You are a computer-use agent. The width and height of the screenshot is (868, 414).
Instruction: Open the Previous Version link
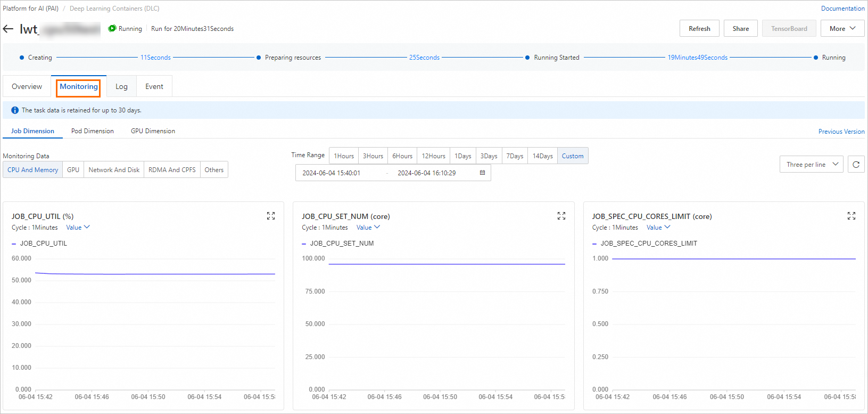(841, 132)
